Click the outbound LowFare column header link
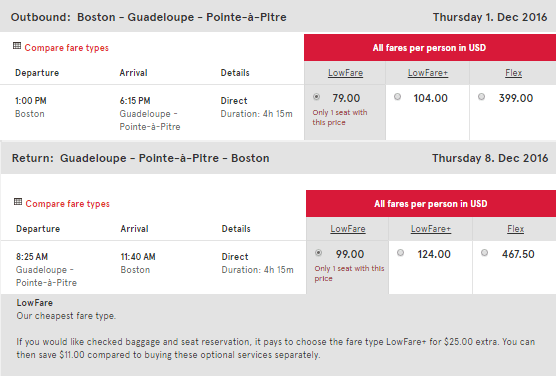Viewport: 556px width, 376px height. pos(345,73)
